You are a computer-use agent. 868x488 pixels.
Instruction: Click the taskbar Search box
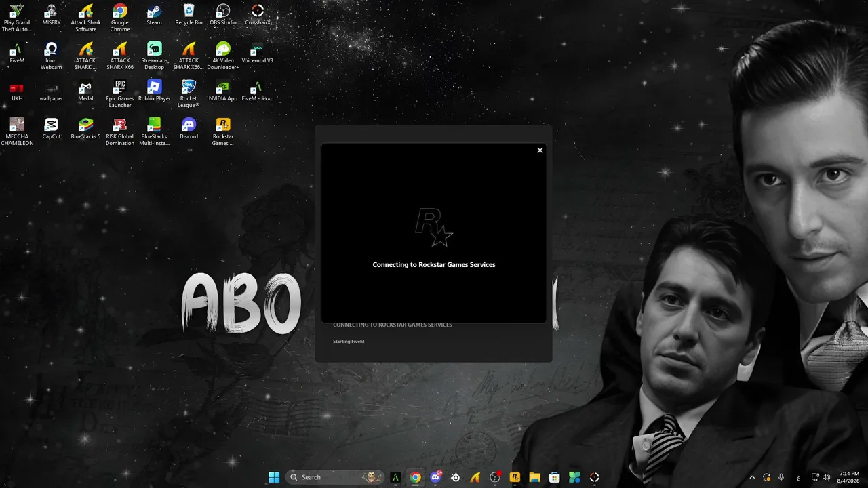pyautogui.click(x=335, y=477)
